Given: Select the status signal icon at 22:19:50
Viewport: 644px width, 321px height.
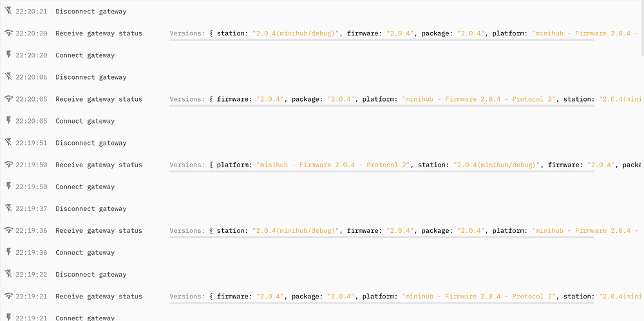Looking at the screenshot, I should 8,165.
